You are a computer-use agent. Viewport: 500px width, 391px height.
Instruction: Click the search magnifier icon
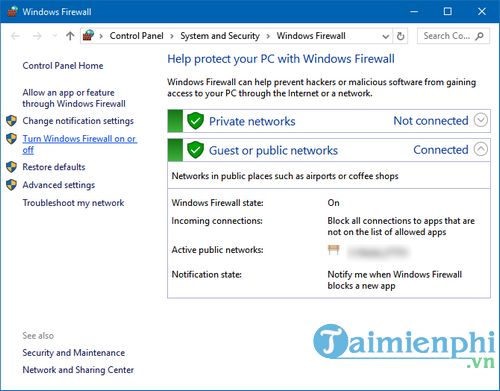tap(479, 36)
